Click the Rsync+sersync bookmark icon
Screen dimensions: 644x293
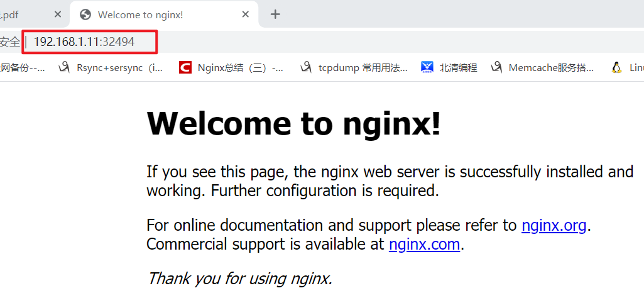tap(63, 67)
